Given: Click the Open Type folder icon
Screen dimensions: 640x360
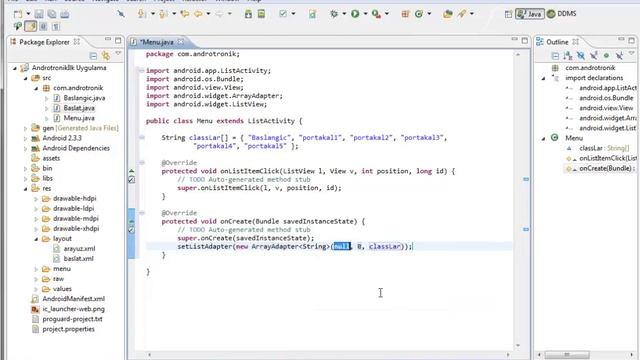Looking at the screenshot, I should click(448, 14).
